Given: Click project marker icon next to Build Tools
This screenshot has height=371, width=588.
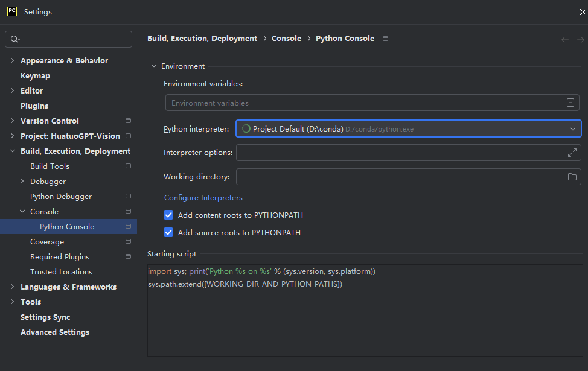Looking at the screenshot, I should [x=128, y=166].
